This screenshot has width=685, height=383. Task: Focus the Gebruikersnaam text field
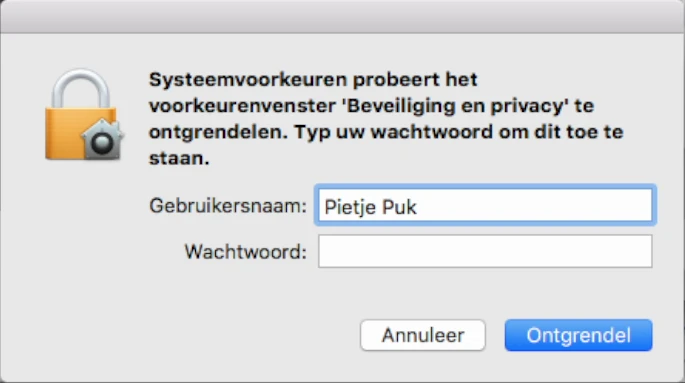[x=485, y=205]
